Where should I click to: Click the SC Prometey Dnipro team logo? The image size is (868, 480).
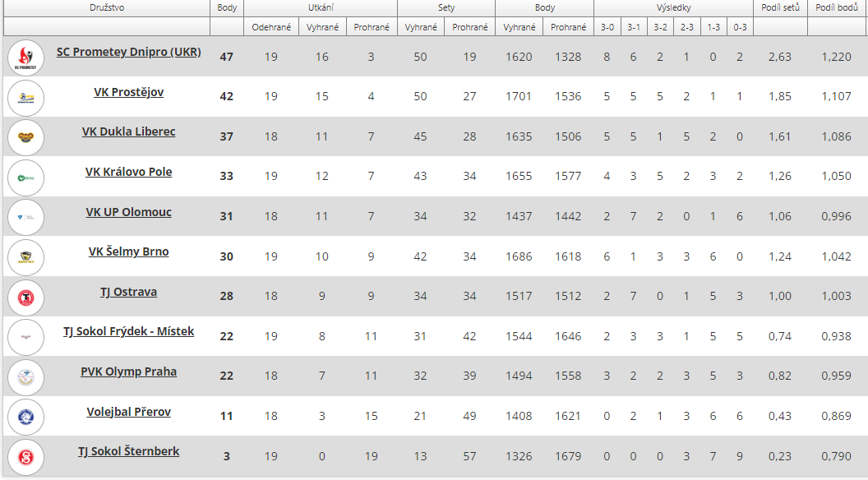click(26, 58)
